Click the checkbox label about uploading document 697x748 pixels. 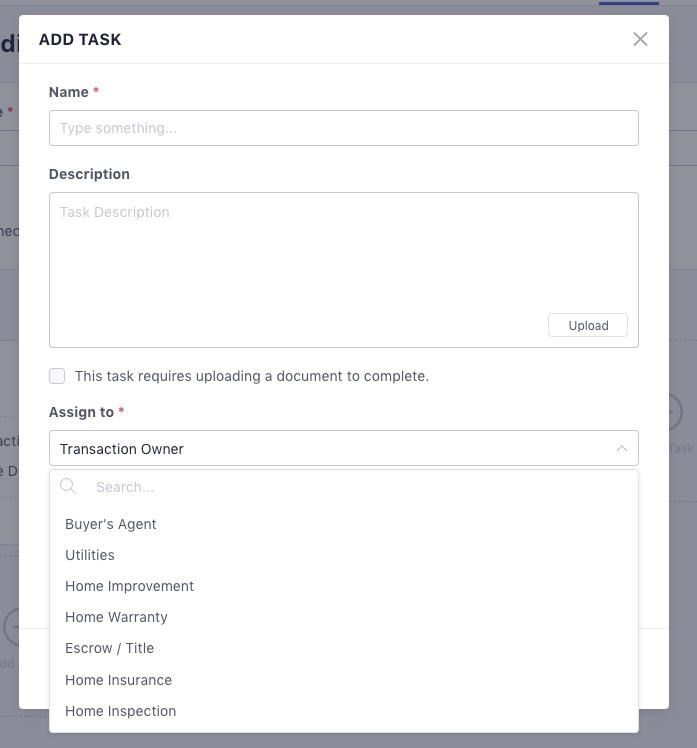pos(252,376)
